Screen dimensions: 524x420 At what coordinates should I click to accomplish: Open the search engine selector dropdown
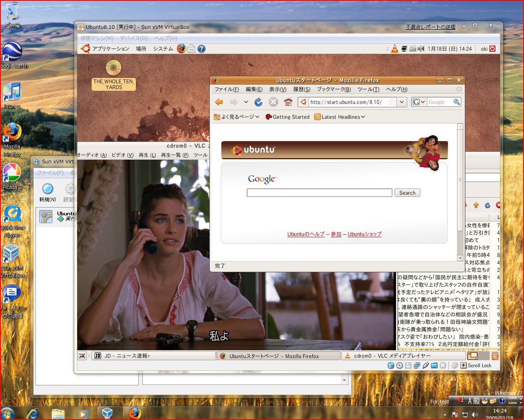[419, 102]
